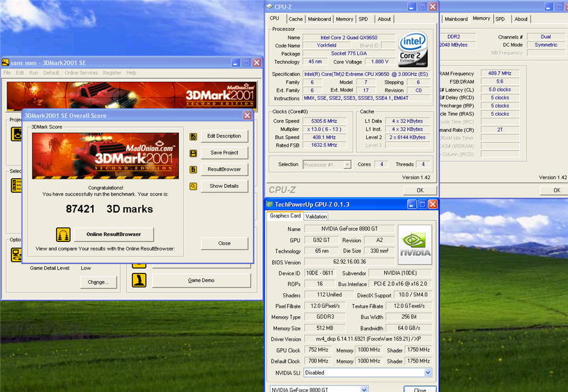Open the File menu in 3DMark2001
568x392 pixels.
(x=7, y=73)
